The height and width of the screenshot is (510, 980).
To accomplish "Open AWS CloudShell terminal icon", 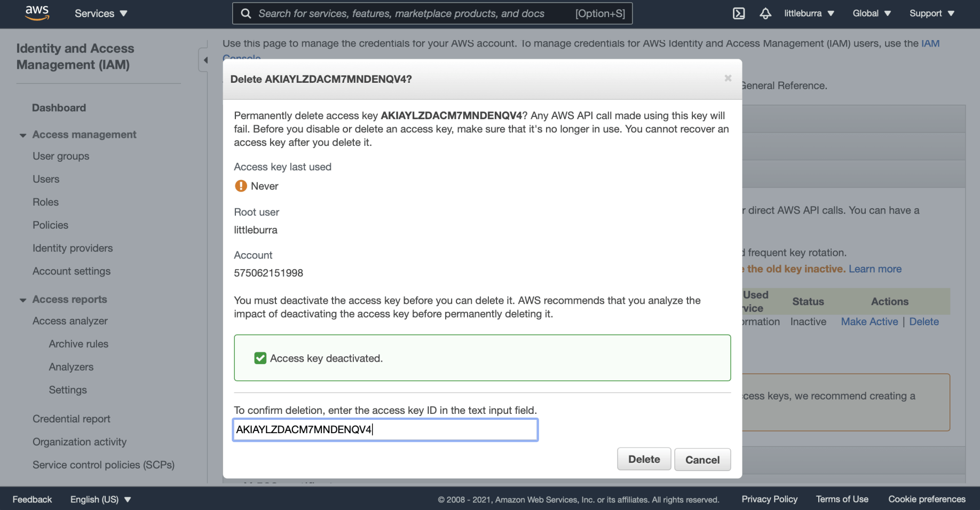I will [739, 13].
